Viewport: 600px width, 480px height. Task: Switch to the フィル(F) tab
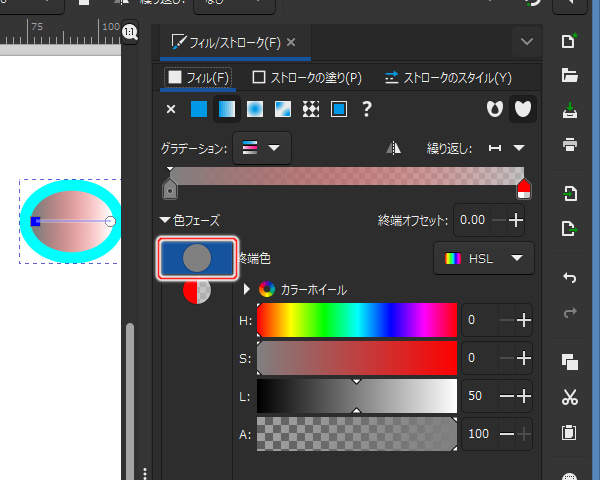point(199,78)
